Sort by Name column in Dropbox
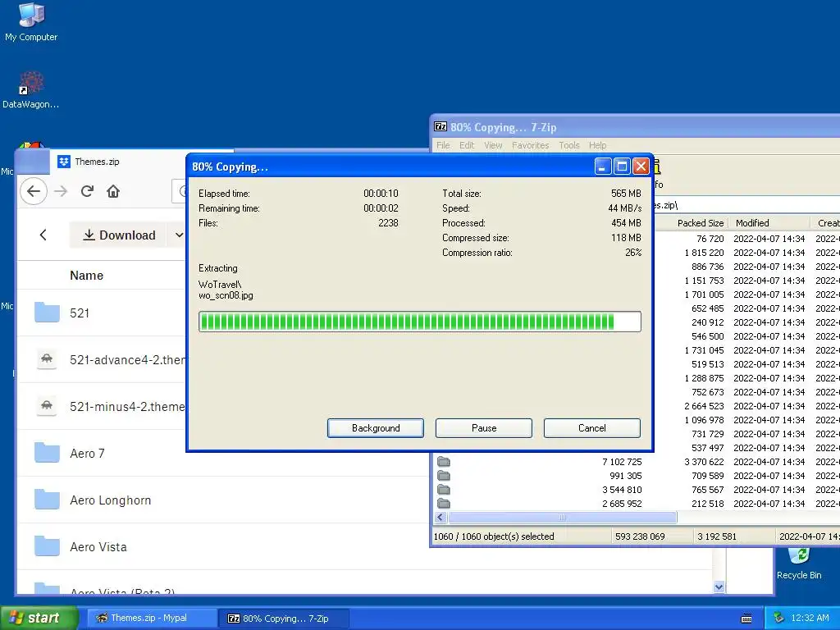The width and height of the screenshot is (840, 630). pyautogui.click(x=86, y=276)
